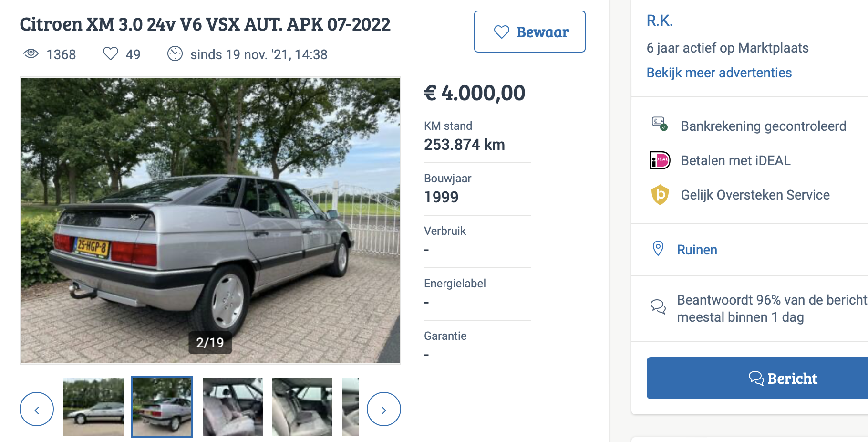This screenshot has height=442, width=868.
Task: Click the location pin icon
Action: pyautogui.click(x=658, y=249)
